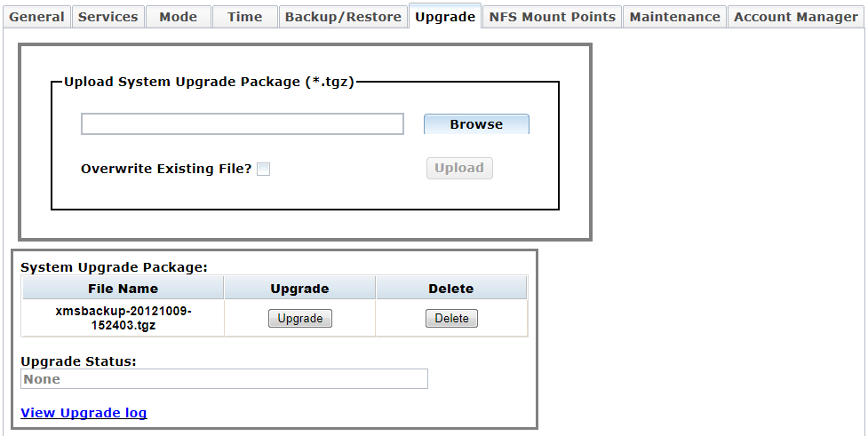Click the Upgrade tab
Viewport: 868px width, 436px height.
point(445,17)
